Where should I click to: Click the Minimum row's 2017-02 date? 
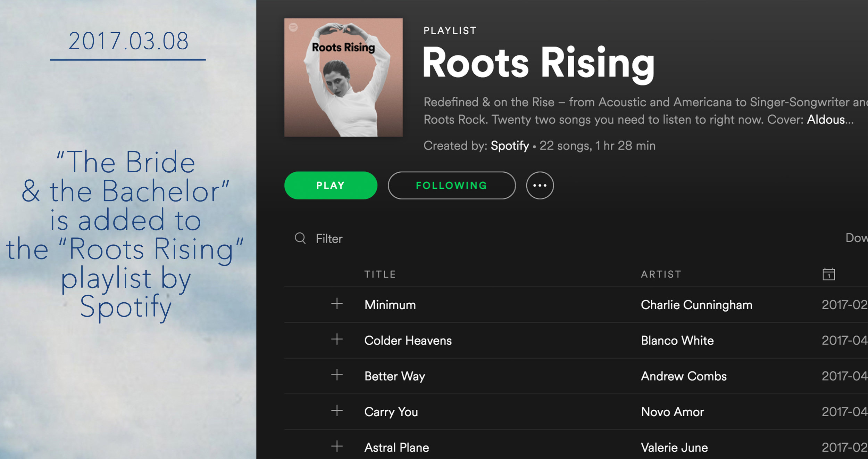click(x=844, y=305)
